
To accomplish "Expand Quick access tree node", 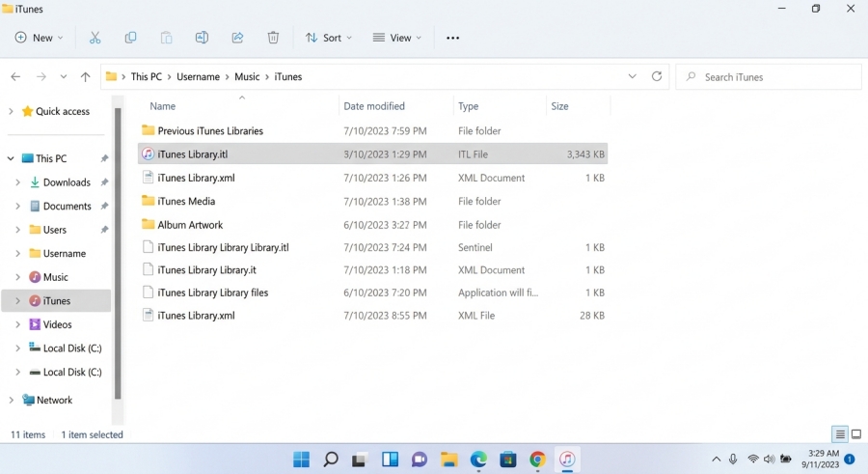I will pos(11,111).
